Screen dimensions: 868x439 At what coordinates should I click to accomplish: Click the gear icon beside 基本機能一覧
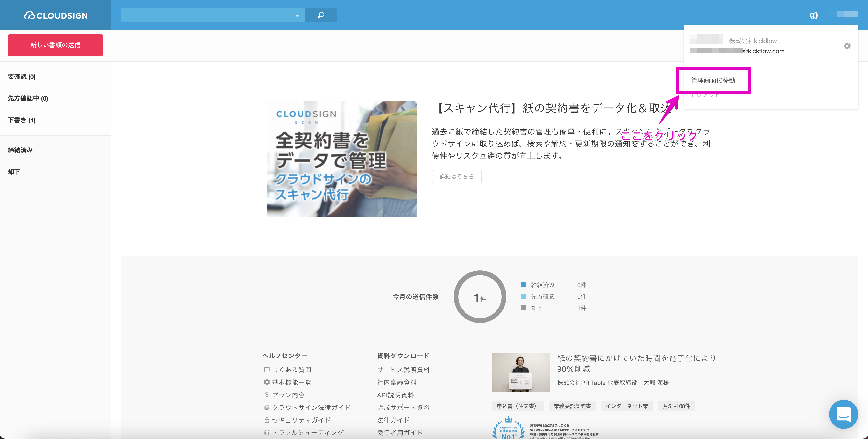(267, 382)
